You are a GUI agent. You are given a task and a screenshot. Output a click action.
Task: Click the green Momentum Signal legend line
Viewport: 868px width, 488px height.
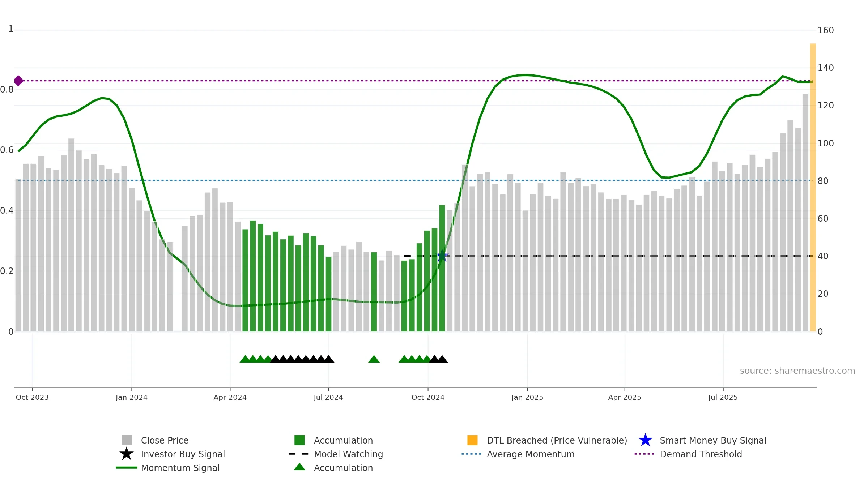[127, 468]
